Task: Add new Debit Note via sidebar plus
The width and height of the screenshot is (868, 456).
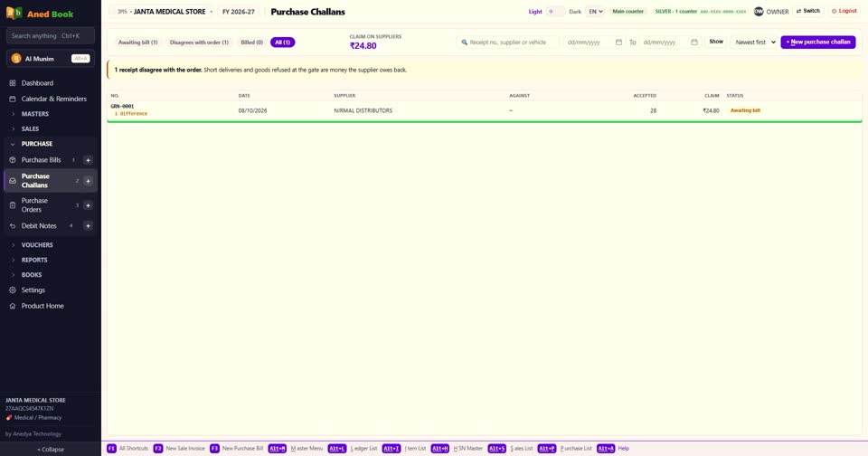Action: tap(88, 226)
